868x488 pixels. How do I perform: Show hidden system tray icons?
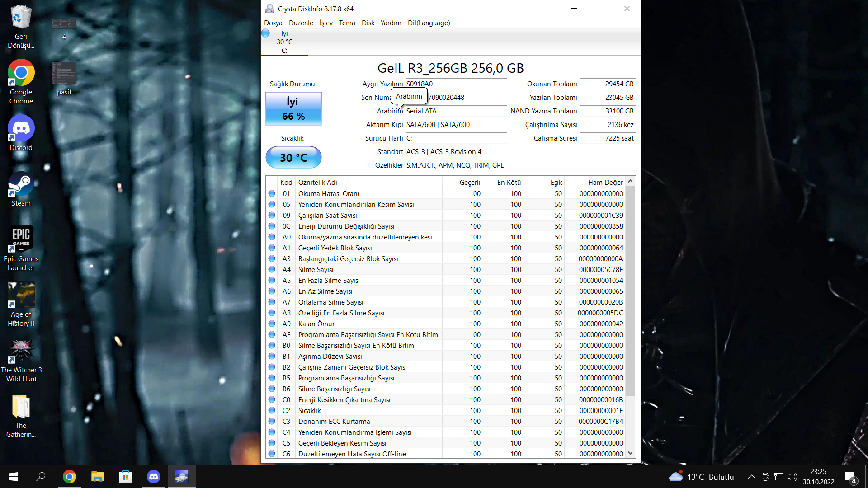(x=751, y=477)
